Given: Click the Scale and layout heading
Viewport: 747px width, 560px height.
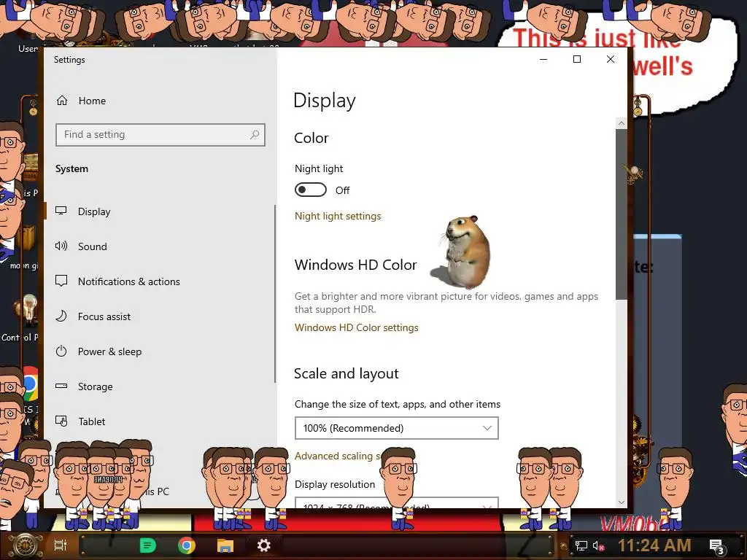Looking at the screenshot, I should click(x=346, y=373).
